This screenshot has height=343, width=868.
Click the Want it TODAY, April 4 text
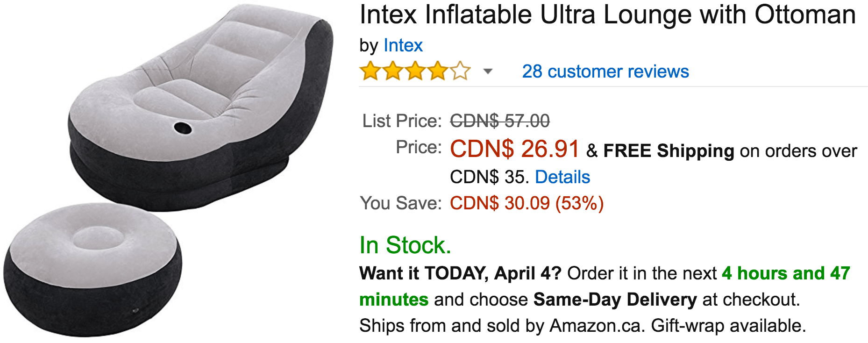tap(460, 273)
